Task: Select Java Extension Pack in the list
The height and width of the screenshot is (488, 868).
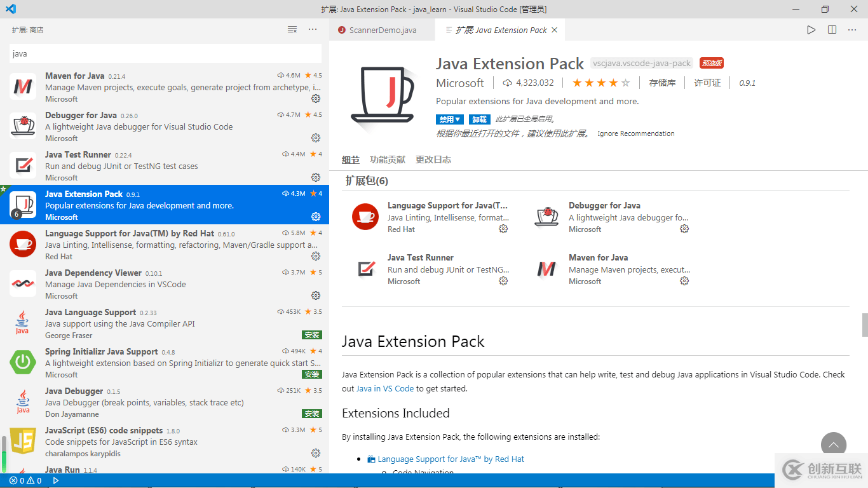Action: (x=165, y=205)
